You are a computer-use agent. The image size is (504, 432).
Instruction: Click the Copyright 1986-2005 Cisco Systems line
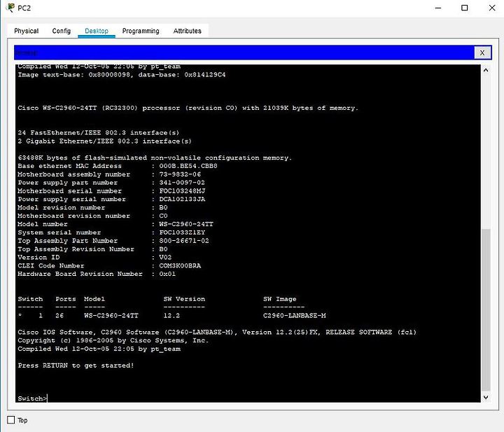(113, 340)
